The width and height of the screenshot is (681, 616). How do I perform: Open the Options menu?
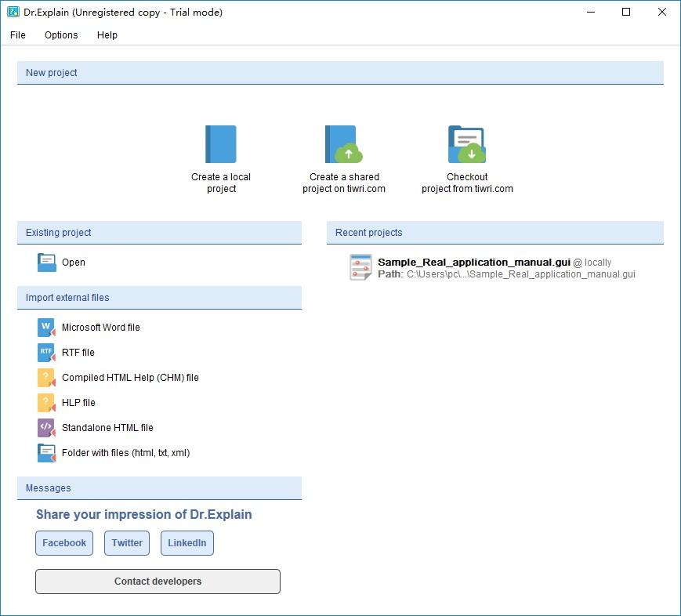pyautogui.click(x=61, y=35)
